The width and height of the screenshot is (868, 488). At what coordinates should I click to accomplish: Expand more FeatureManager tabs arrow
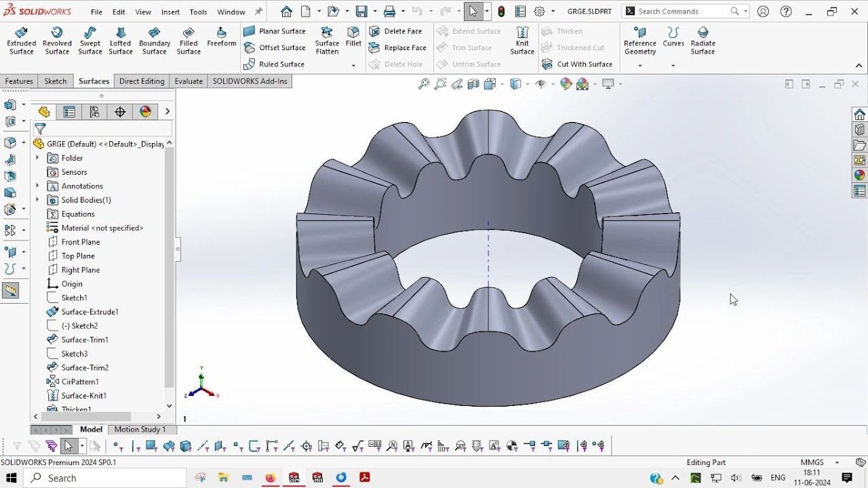(x=167, y=112)
